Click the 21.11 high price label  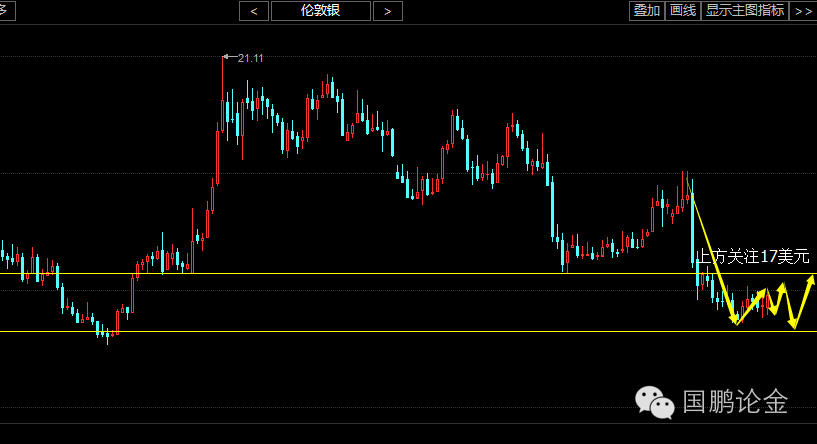[250, 58]
